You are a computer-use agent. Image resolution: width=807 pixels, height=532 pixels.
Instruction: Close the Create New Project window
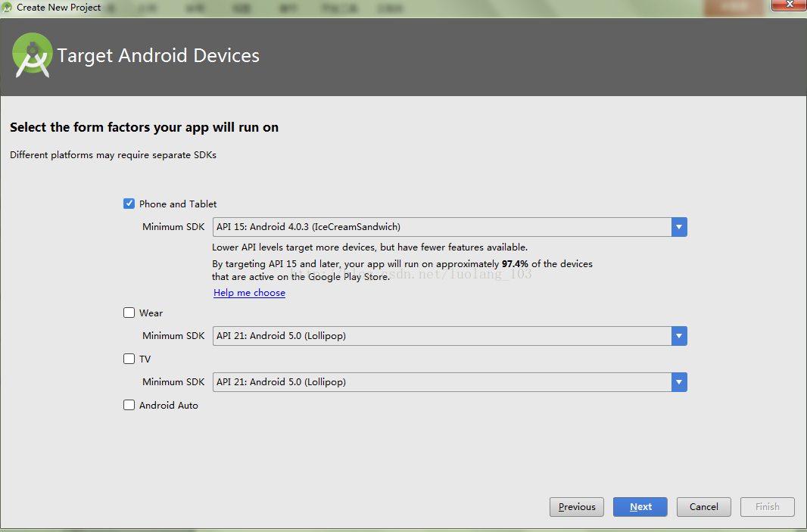click(x=789, y=5)
